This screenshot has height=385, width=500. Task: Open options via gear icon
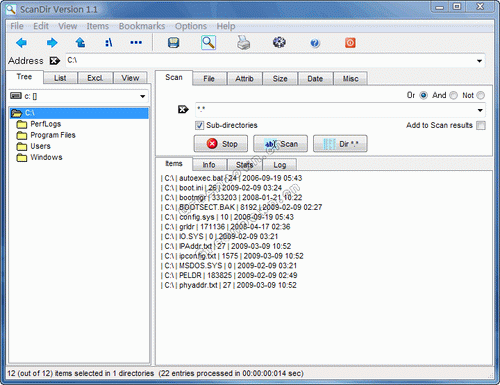pyautogui.click(x=279, y=42)
